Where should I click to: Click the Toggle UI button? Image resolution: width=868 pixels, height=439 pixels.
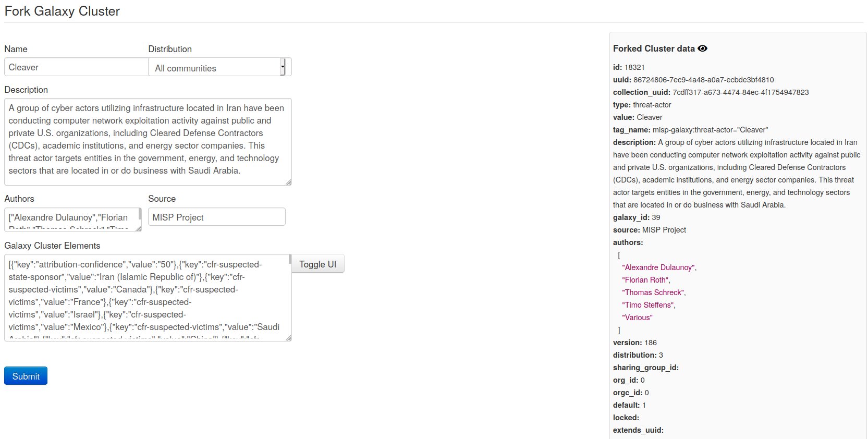point(317,264)
